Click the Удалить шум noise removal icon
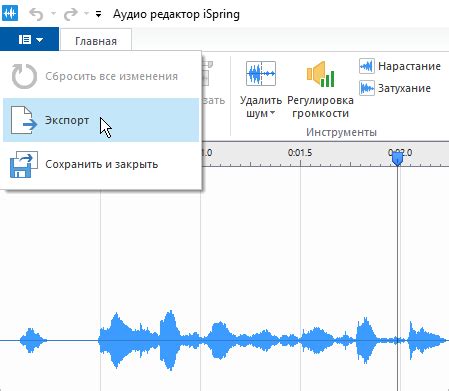Image resolution: width=449 pixels, height=391 pixels. tap(261, 74)
